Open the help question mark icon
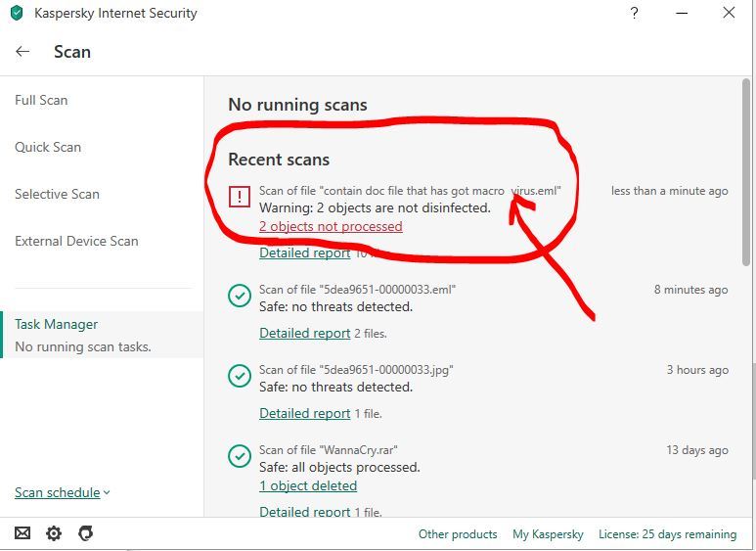756x551 pixels. coord(634,13)
